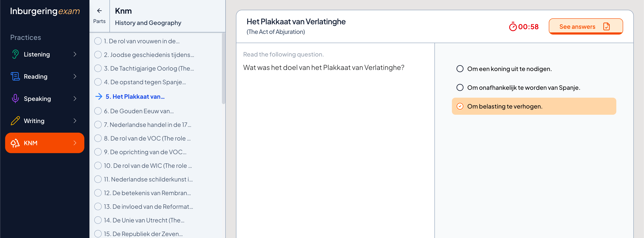Click the question text 'Wat was het doel'

(323, 67)
